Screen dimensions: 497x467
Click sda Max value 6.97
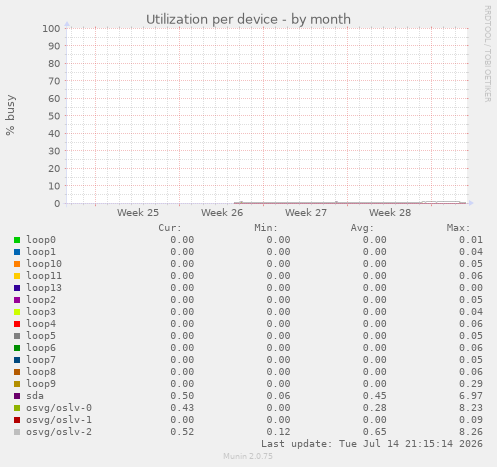(x=471, y=396)
